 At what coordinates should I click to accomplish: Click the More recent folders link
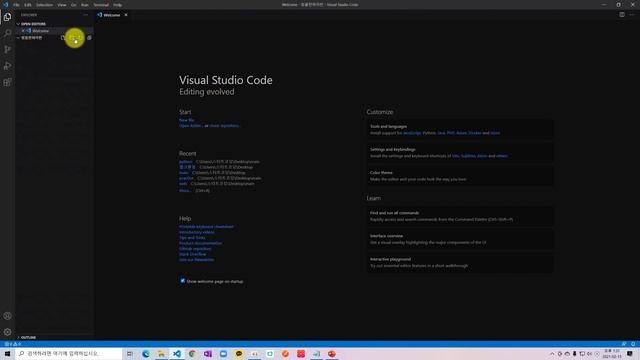184,191
